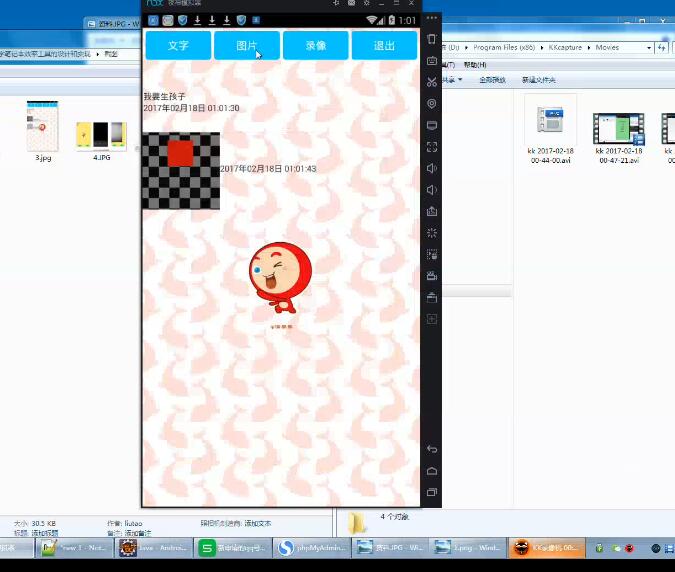The width and height of the screenshot is (675, 572).
Task: Click the lower Nox speaker volume icon
Action: [432, 190]
